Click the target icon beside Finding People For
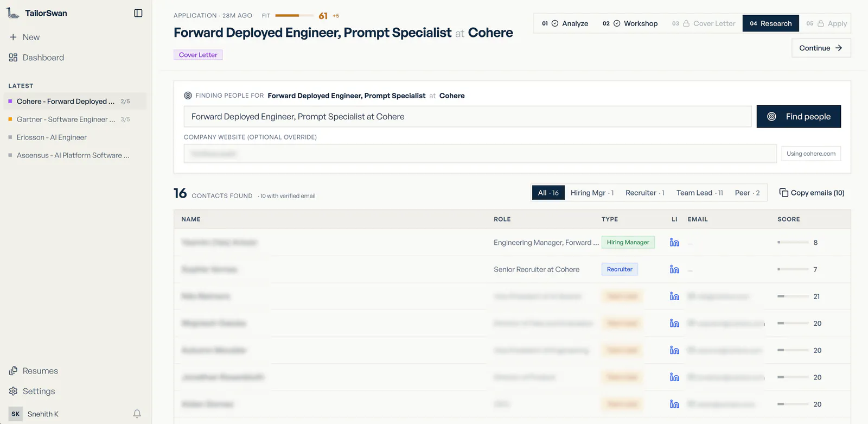Image resolution: width=868 pixels, height=424 pixels. pos(188,96)
